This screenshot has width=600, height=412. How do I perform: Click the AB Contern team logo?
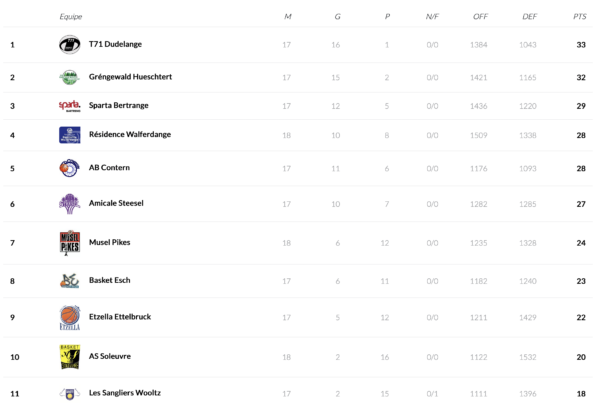click(69, 168)
